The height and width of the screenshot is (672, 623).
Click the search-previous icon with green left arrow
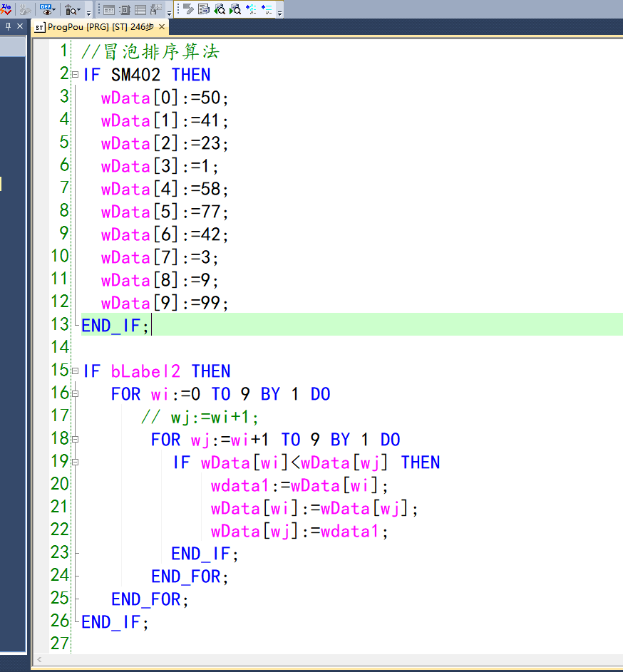(x=220, y=9)
